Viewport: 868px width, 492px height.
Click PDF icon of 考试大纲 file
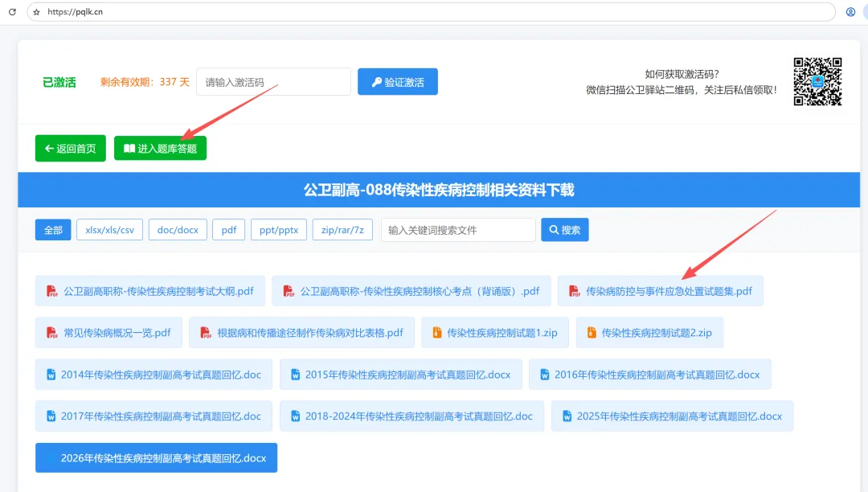click(x=51, y=291)
